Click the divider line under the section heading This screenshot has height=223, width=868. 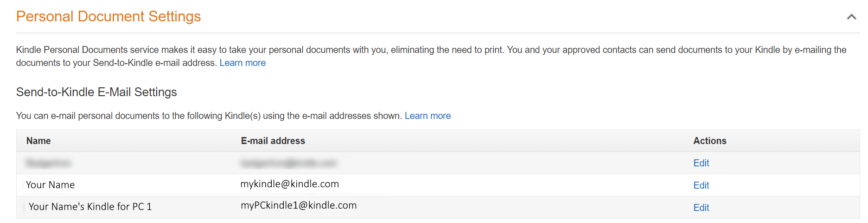tap(438, 33)
